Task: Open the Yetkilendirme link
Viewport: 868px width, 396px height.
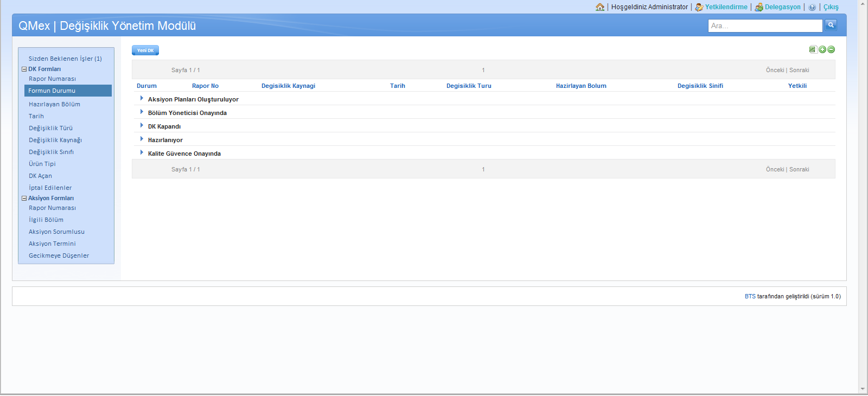Action: pyautogui.click(x=726, y=7)
